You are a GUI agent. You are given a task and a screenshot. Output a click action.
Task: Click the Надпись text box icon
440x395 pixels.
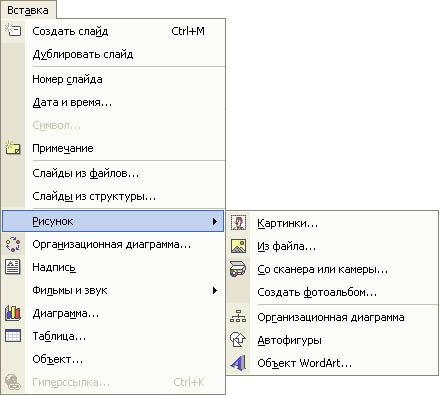coord(13,267)
